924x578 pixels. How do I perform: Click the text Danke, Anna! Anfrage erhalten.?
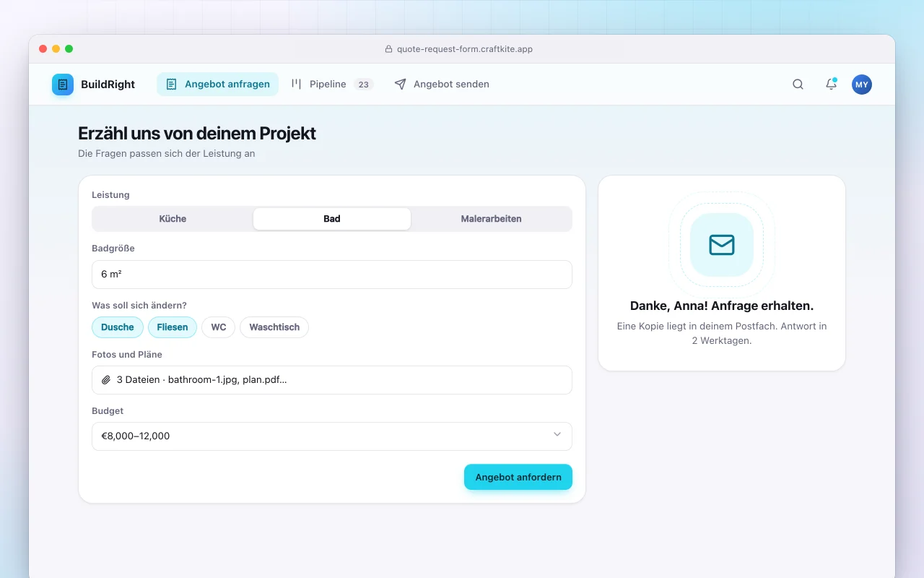tap(722, 306)
